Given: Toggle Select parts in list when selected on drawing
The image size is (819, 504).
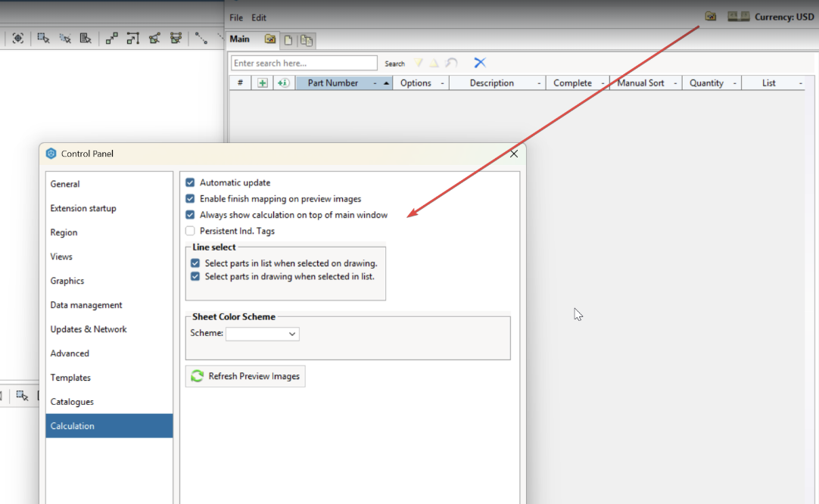Looking at the screenshot, I should coord(195,263).
